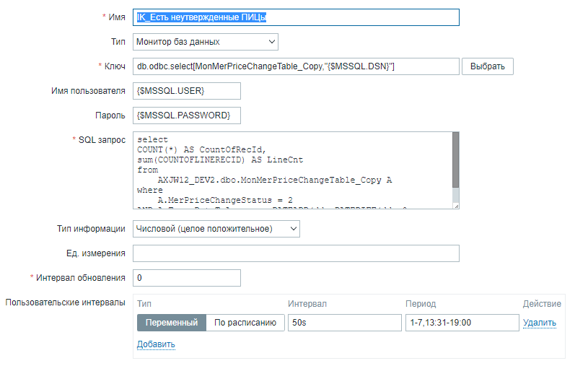Click the interval field showing 50s
Screen dimensions: 588x366
343,323
